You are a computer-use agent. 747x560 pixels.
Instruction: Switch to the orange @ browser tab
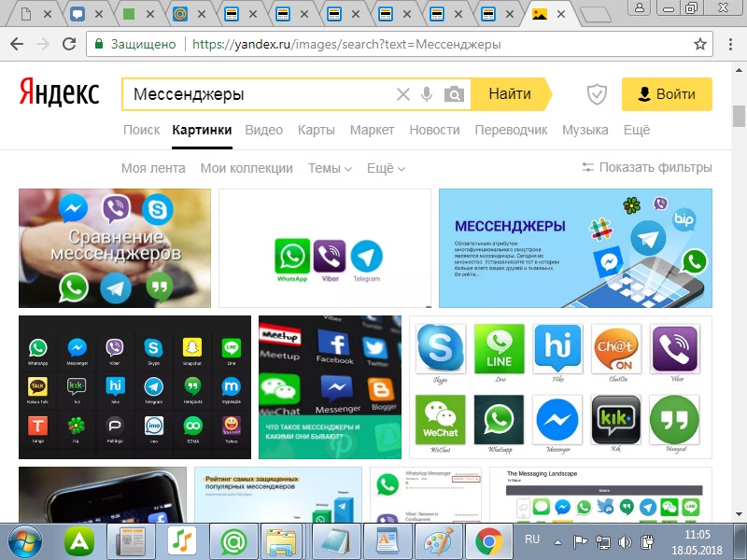tap(180, 14)
